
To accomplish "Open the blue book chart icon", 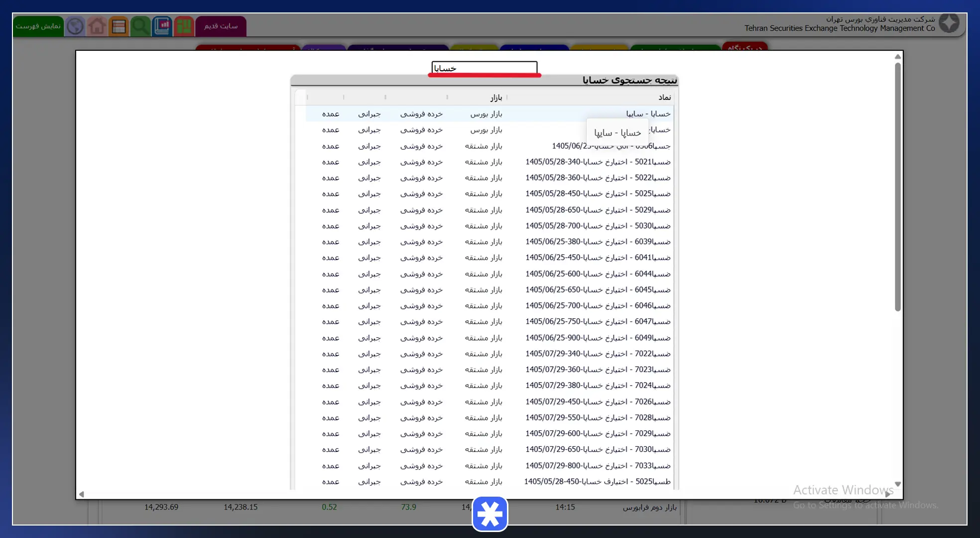I will pos(162,26).
